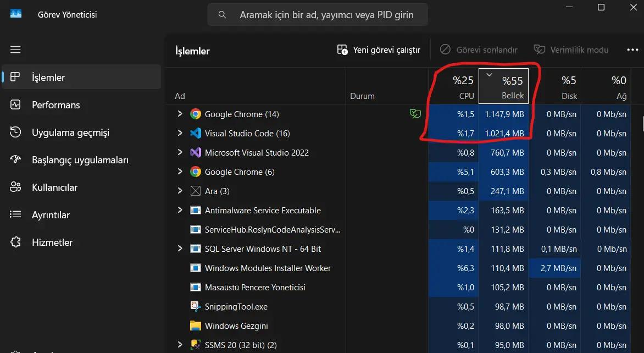Sort by the Disk column header

(x=555, y=86)
